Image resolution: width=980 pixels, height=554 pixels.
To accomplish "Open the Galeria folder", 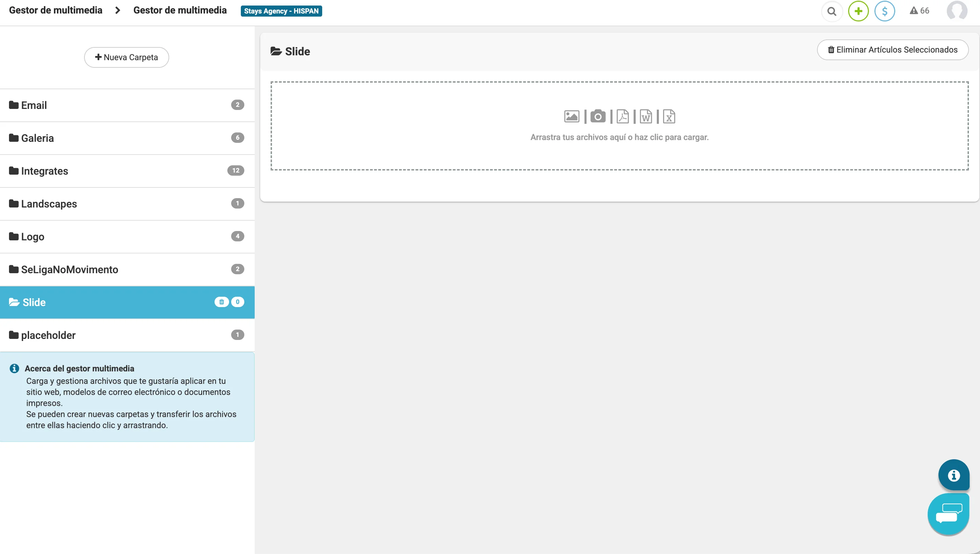I will (x=37, y=138).
